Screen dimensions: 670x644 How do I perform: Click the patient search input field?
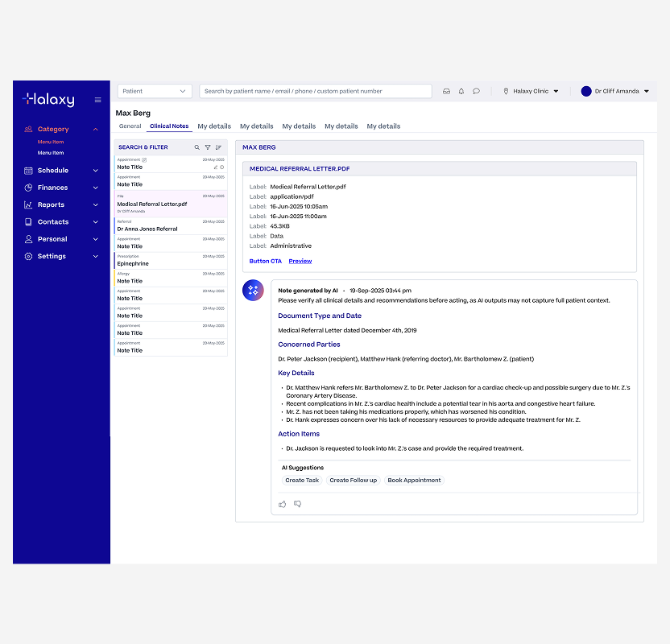click(x=316, y=92)
